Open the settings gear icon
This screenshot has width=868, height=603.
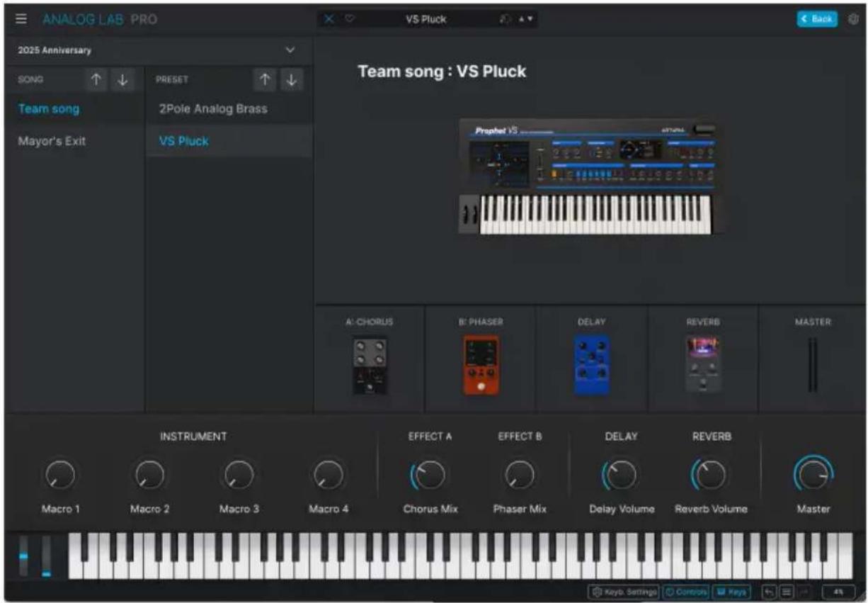[853, 19]
